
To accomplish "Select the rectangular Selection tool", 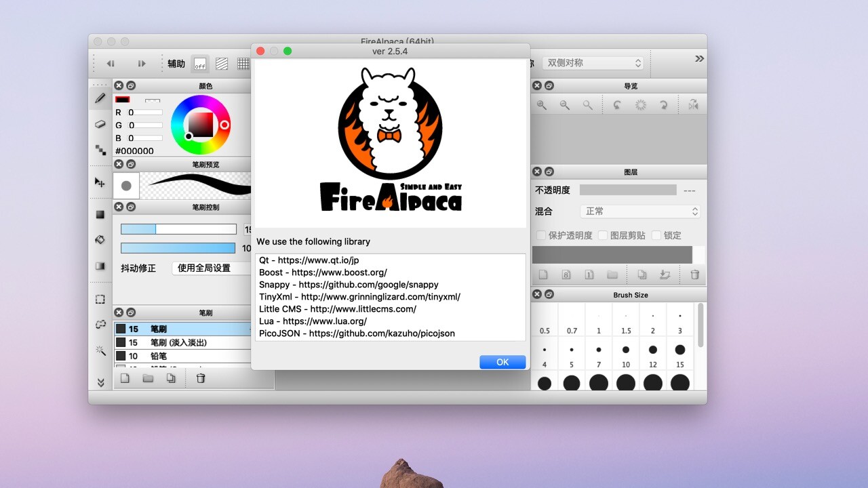I will (100, 299).
